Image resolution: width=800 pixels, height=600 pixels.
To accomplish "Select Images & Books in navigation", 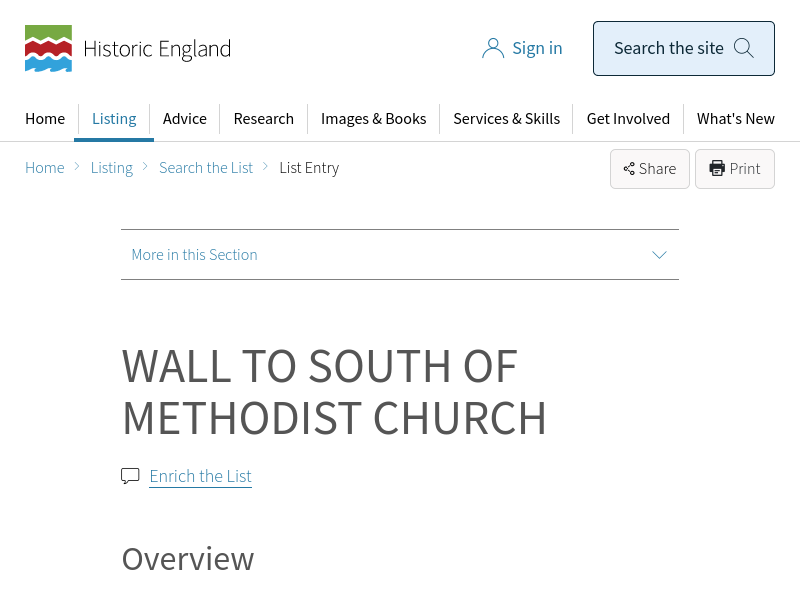I will [373, 119].
